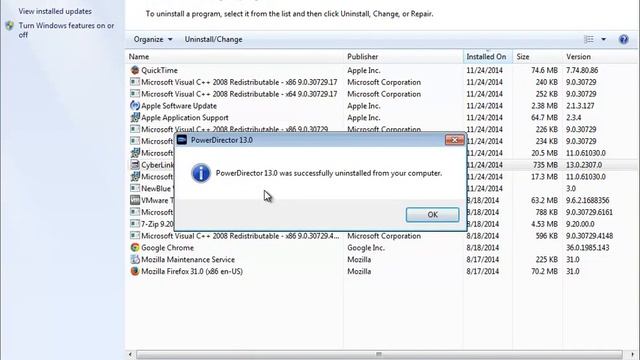The height and width of the screenshot is (360, 640).
Task: Click the PowerDirector icon in the dialog title bar
Action: [182, 140]
